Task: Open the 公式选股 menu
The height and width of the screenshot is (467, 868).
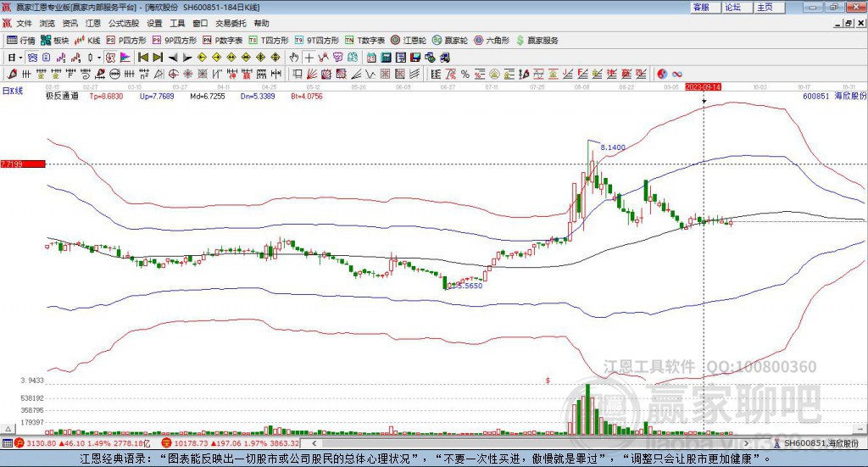Action: point(124,23)
